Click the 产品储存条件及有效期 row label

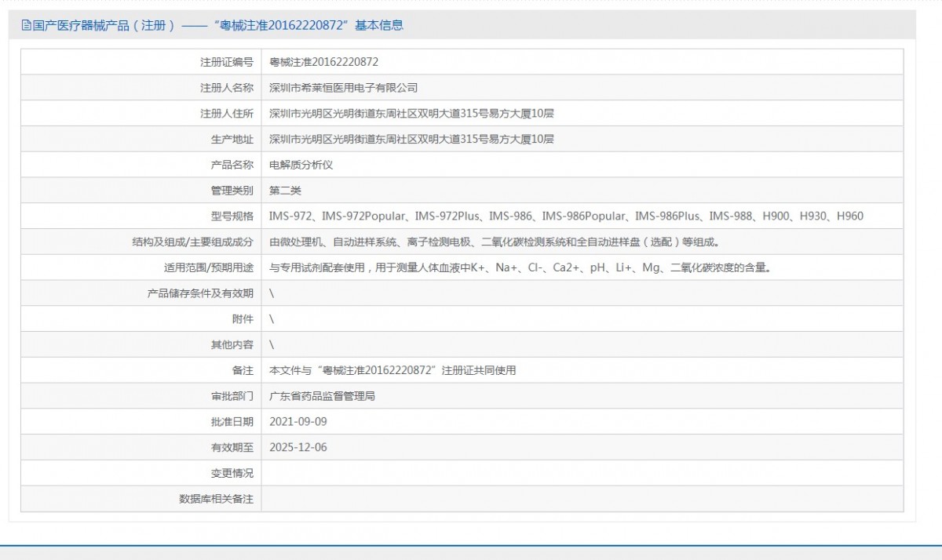200,293
